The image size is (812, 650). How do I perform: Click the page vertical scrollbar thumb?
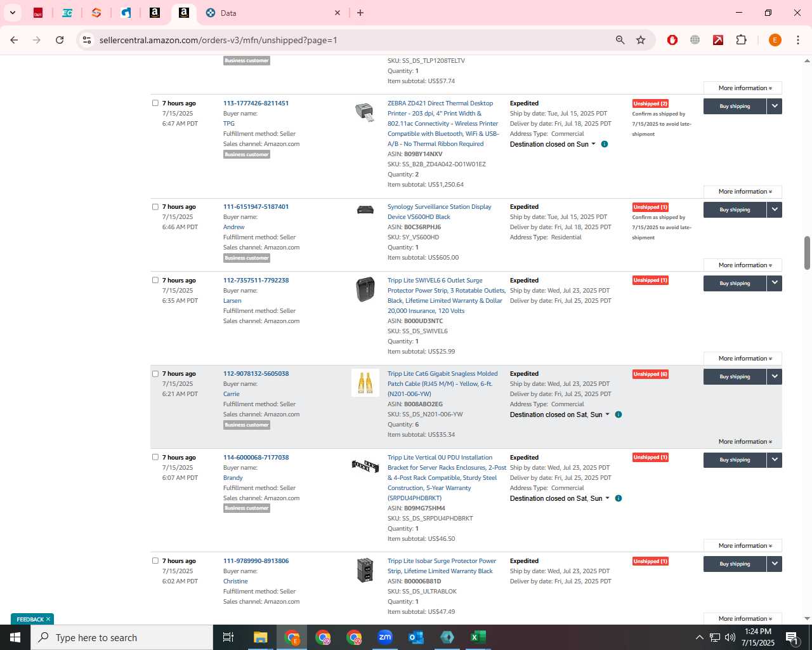click(x=807, y=253)
